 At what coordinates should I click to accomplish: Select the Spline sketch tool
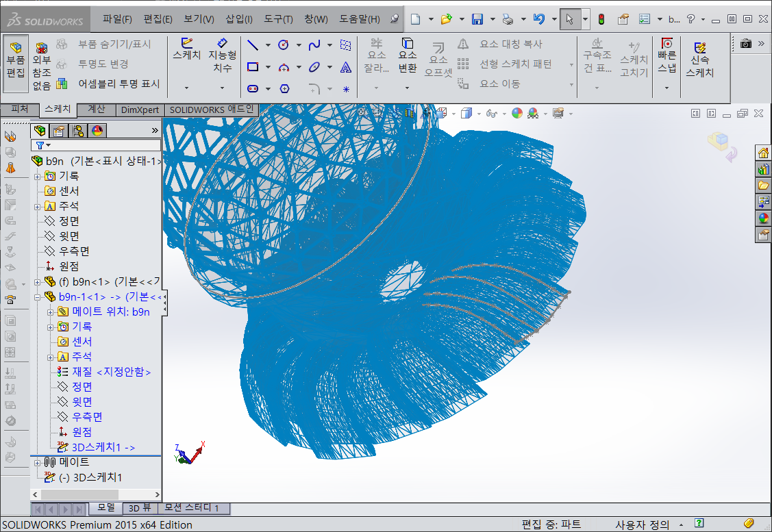tap(314, 45)
